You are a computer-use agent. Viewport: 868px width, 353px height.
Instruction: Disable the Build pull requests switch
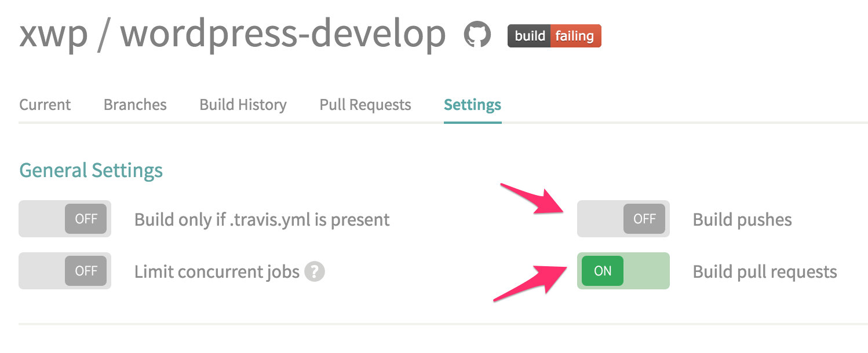(x=623, y=271)
